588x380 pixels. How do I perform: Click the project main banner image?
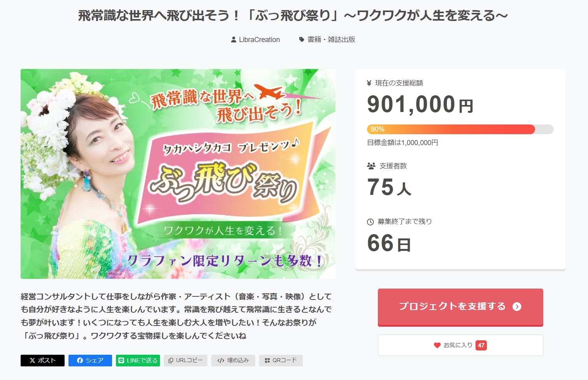pyautogui.click(x=178, y=174)
